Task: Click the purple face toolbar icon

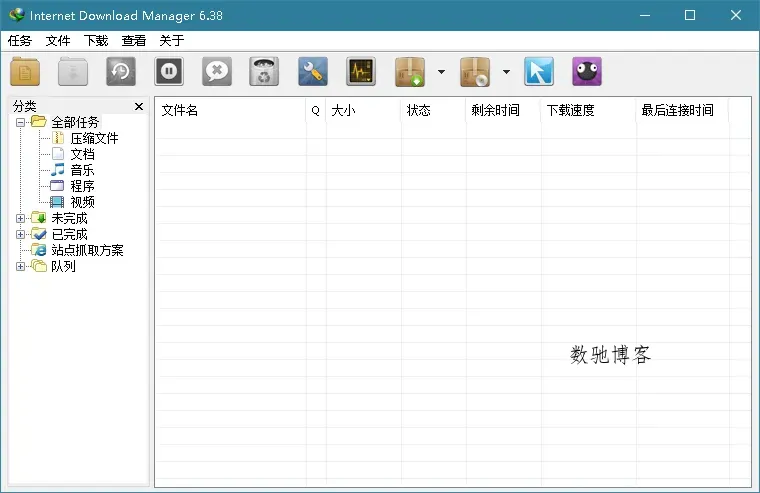Action: (587, 72)
